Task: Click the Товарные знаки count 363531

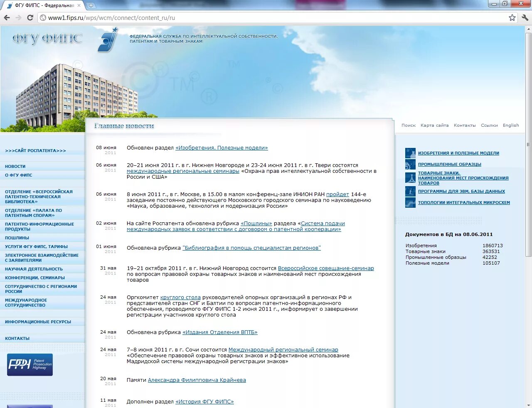Action: pos(491,252)
